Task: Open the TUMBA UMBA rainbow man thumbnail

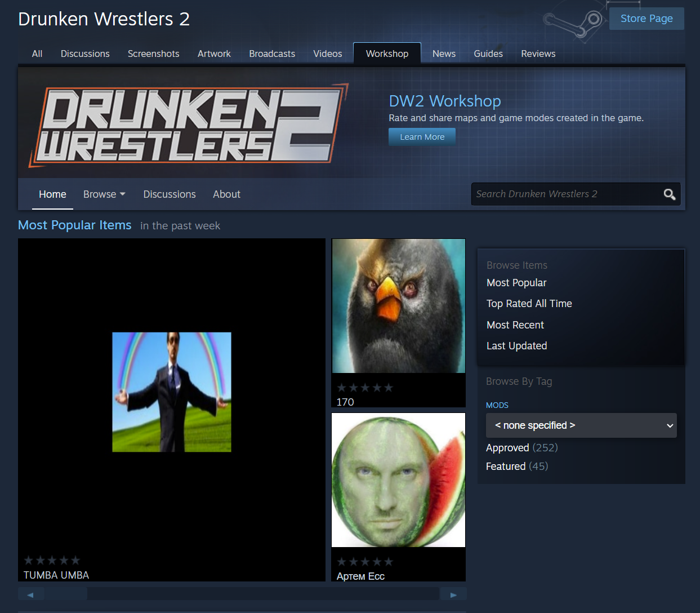Action: coord(172,392)
